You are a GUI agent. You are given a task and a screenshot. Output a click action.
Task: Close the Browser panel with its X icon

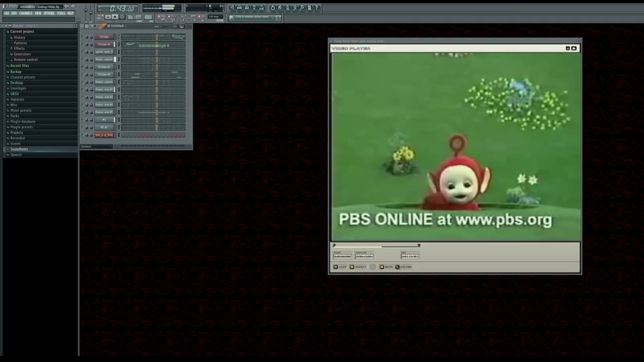click(x=75, y=26)
